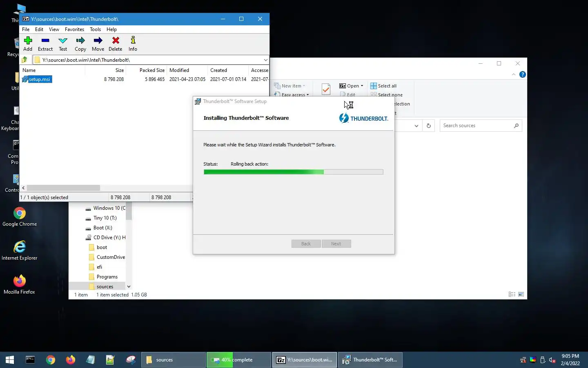Screen dimensions: 588x368
Task: Open the Tools menu
Action: point(95,29)
